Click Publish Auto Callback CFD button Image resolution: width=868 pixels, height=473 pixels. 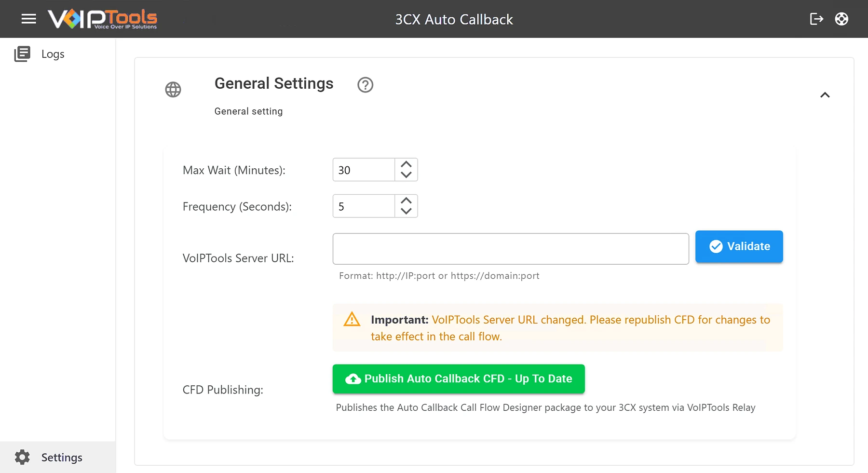point(459,378)
